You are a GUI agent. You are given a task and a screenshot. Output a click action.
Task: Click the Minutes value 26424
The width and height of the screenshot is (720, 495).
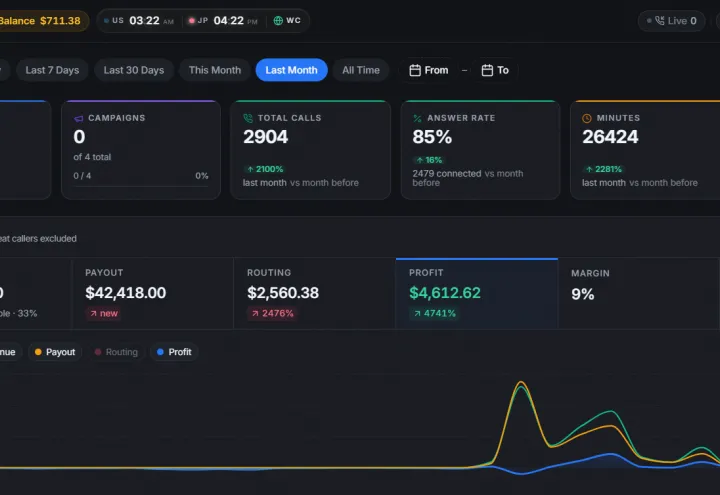click(x=610, y=137)
